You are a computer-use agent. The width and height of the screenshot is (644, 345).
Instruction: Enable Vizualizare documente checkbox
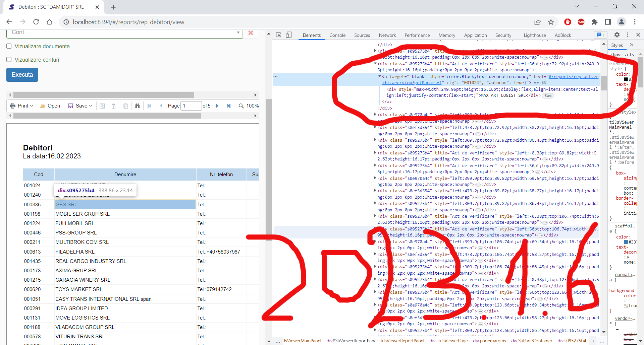(9, 46)
